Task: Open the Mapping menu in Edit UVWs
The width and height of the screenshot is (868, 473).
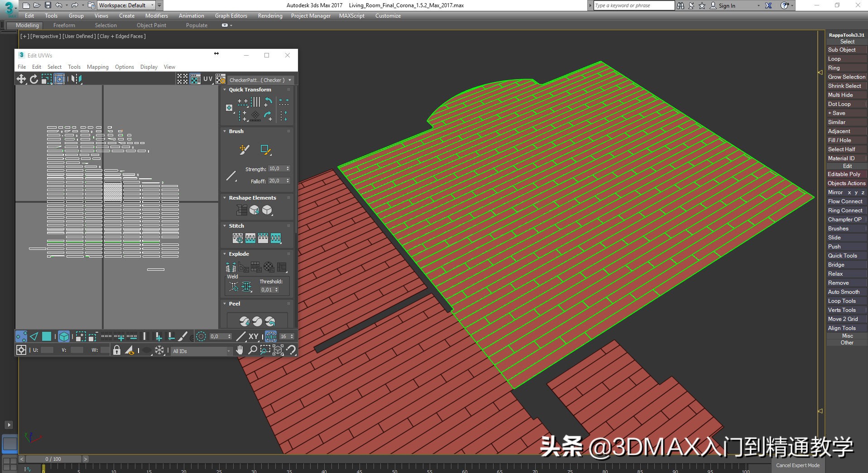Action: tap(97, 67)
